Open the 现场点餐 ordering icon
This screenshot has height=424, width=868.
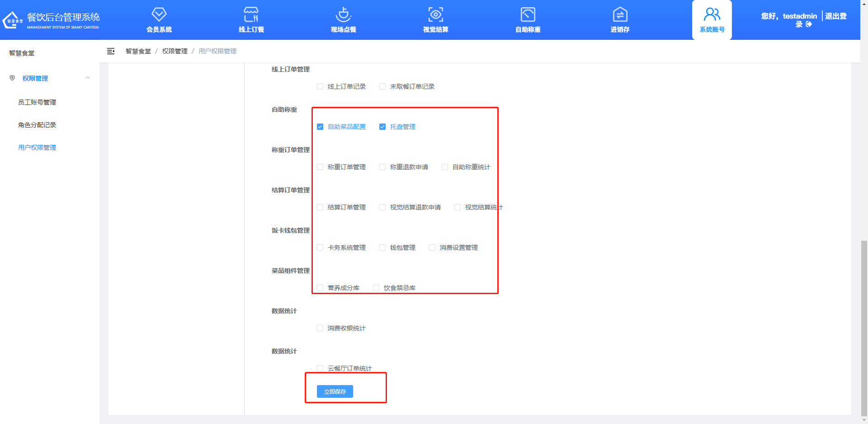pos(344,20)
